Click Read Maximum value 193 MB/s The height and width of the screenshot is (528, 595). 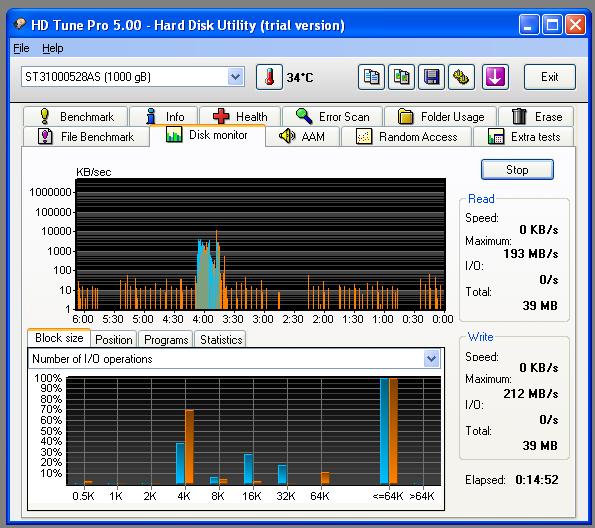pos(530,254)
